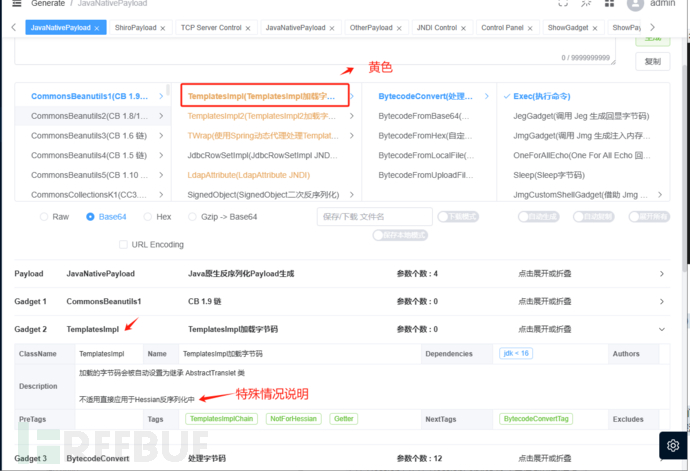Select Sleep(Sleep字节码) option
690x471 pixels.
[549, 175]
